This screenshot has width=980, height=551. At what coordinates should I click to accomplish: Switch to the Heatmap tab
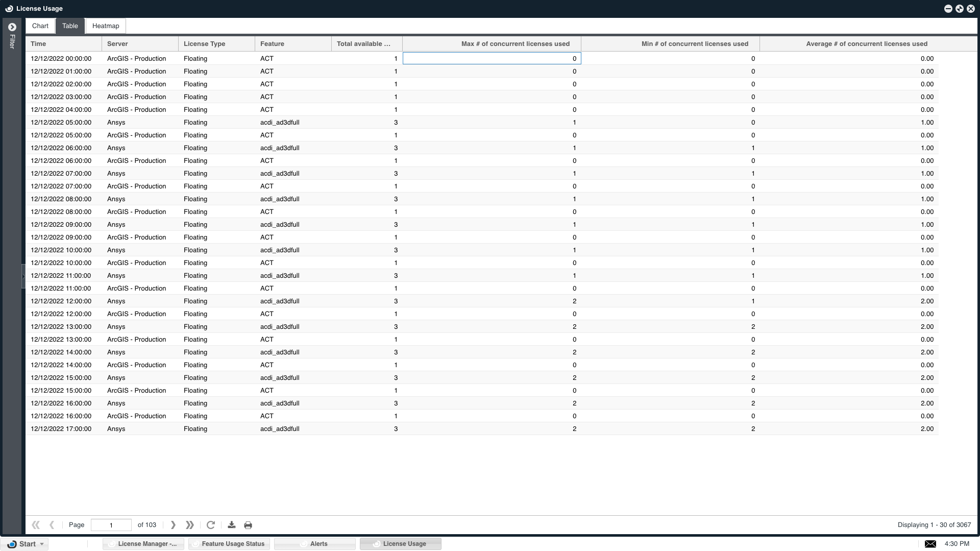(x=106, y=26)
